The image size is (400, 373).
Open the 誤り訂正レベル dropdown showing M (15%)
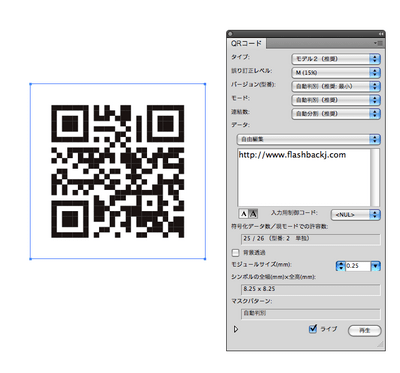coord(336,73)
